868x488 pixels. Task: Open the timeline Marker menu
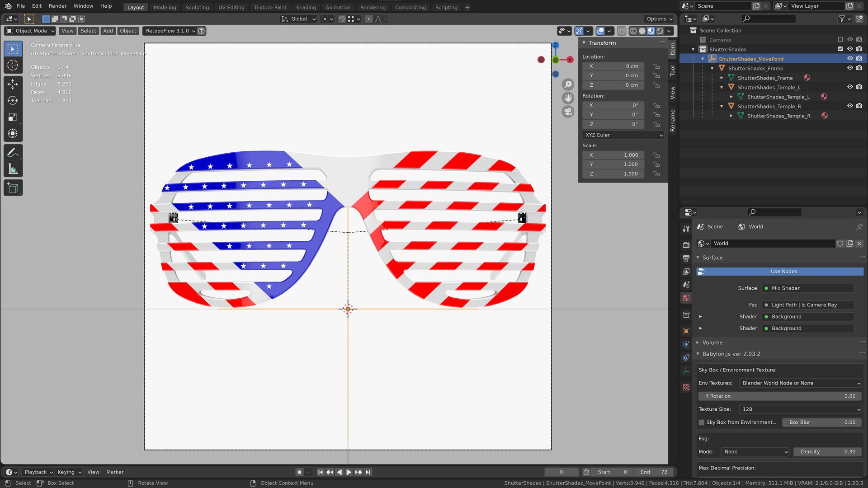click(115, 472)
